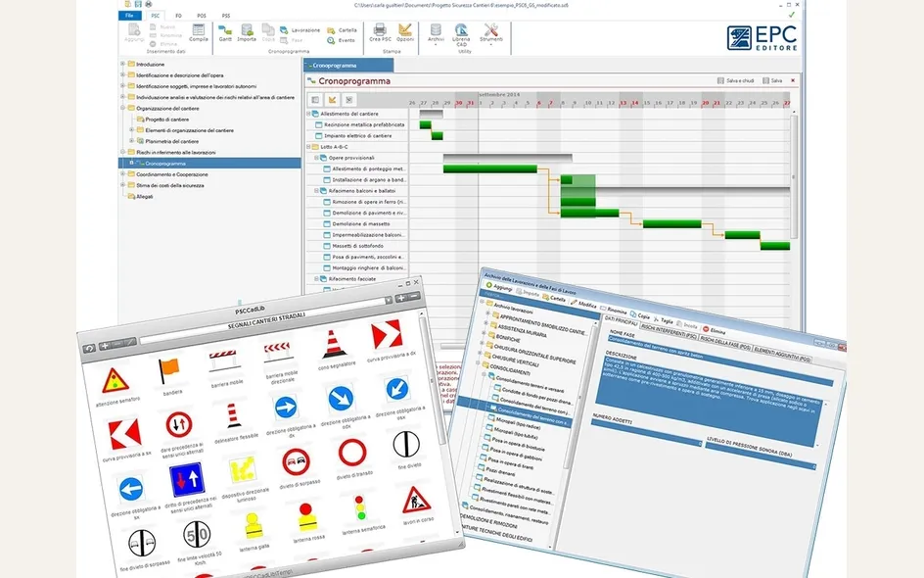This screenshot has width=924, height=578.
Task: Switch to the PSS ribbon tab
Action: 226,16
